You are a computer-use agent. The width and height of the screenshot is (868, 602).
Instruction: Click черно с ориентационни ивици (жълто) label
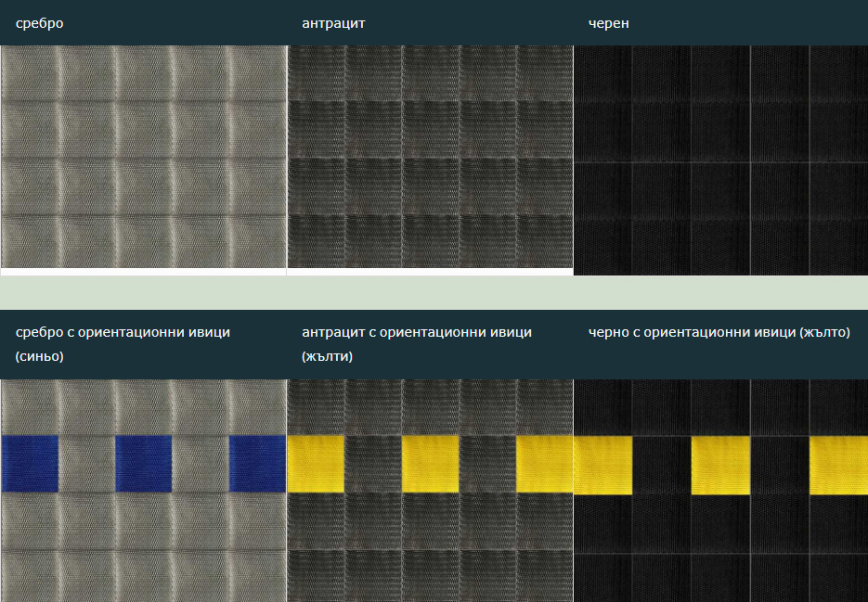(719, 332)
